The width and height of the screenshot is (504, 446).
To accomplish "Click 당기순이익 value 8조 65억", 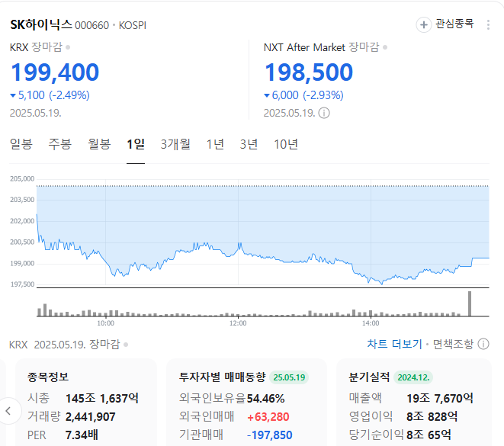I will (x=429, y=435).
